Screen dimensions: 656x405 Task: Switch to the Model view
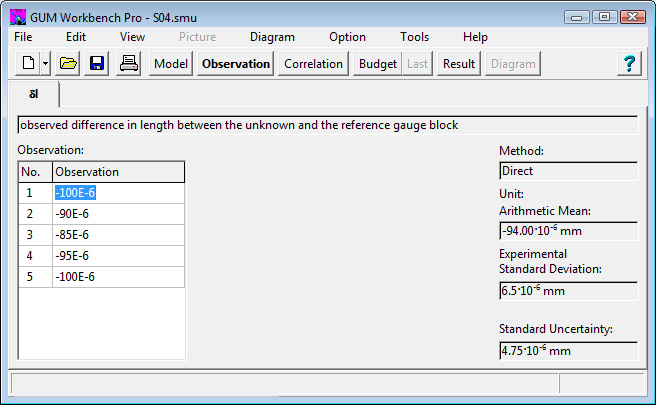[x=171, y=64]
